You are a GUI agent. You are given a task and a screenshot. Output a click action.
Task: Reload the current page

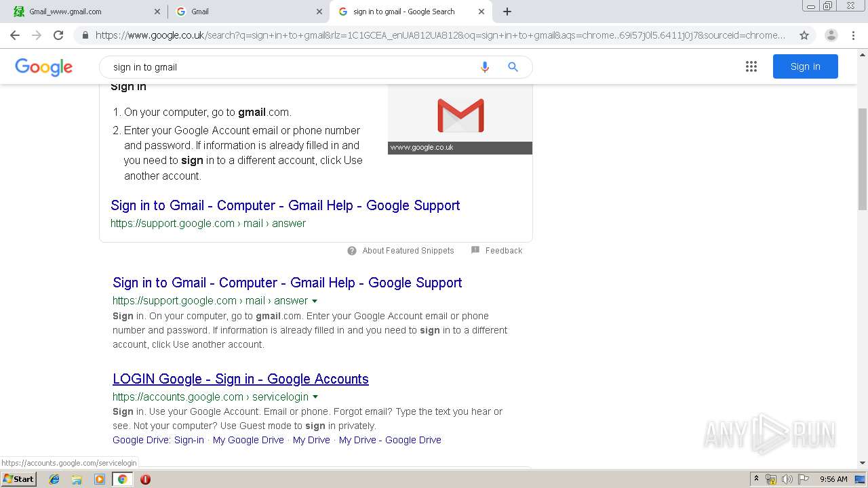pyautogui.click(x=58, y=35)
